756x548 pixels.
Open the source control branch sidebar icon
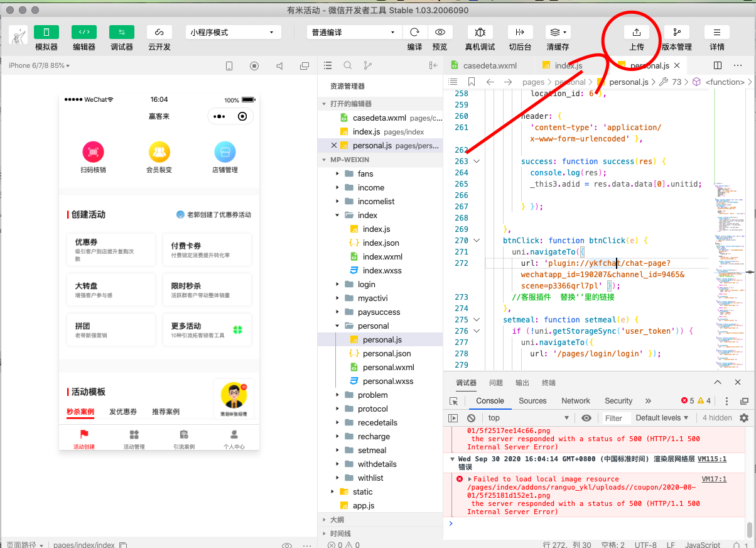click(367, 65)
